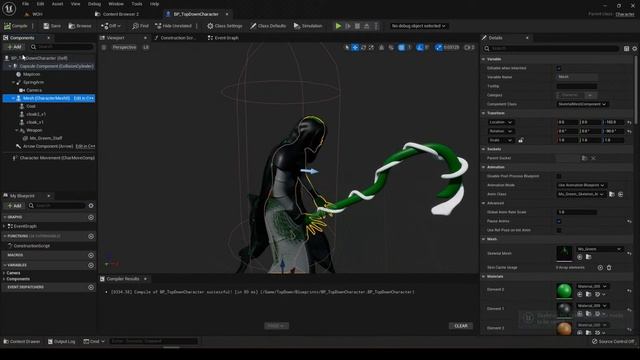Open the Tools menu
The width and height of the screenshot is (640, 360).
(137, 4)
